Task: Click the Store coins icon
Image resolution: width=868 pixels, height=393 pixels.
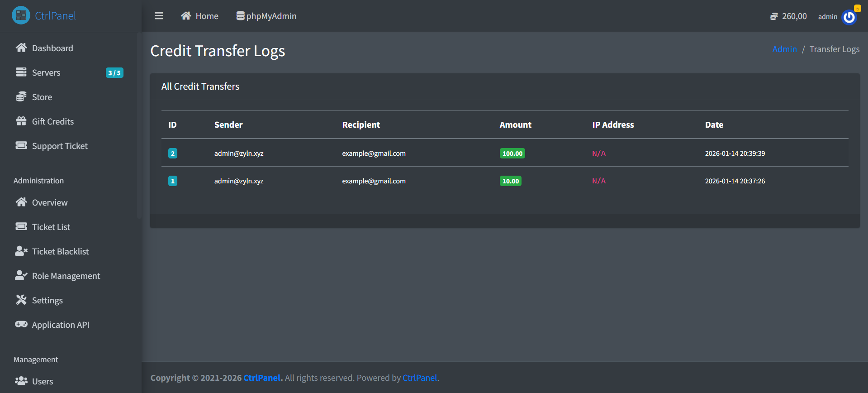Action: pos(21,97)
